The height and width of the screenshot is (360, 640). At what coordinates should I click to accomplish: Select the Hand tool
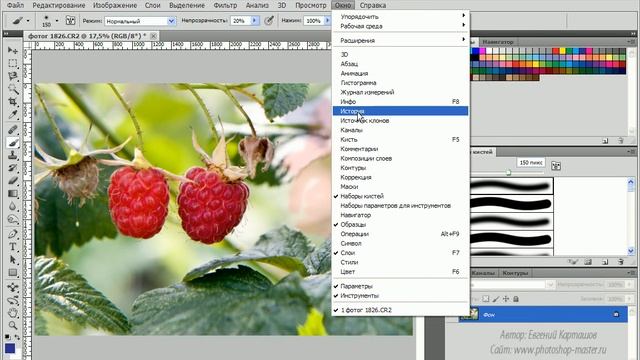click(13, 313)
